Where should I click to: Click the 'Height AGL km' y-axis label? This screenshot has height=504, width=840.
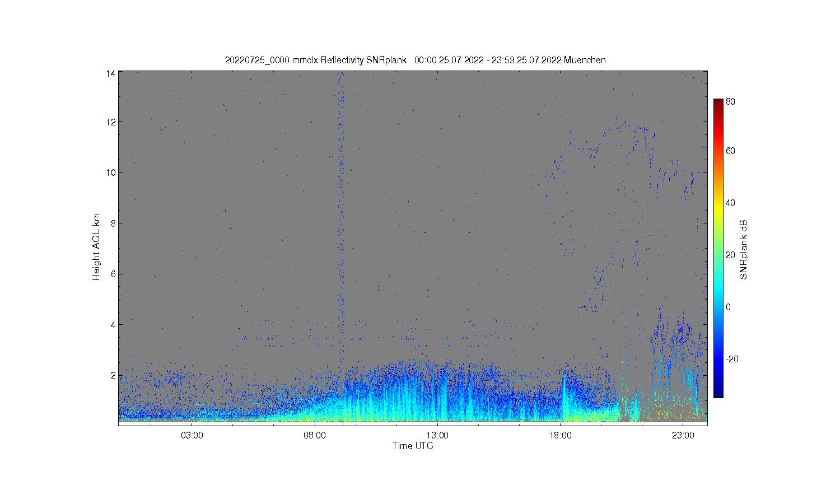click(96, 247)
